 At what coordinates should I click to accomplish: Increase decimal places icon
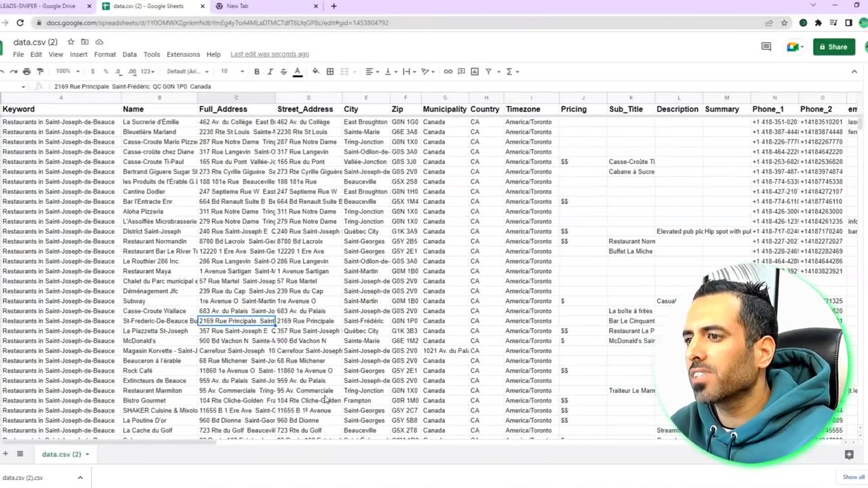(132, 71)
